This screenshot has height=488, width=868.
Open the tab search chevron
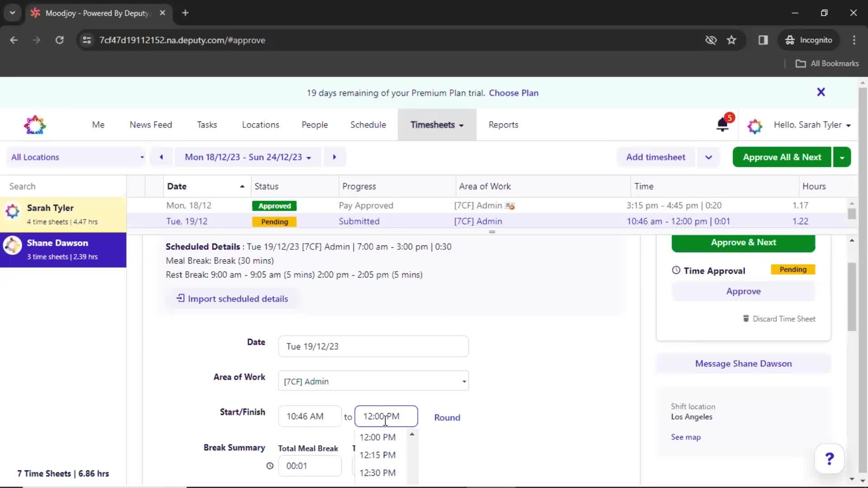pos(13,13)
